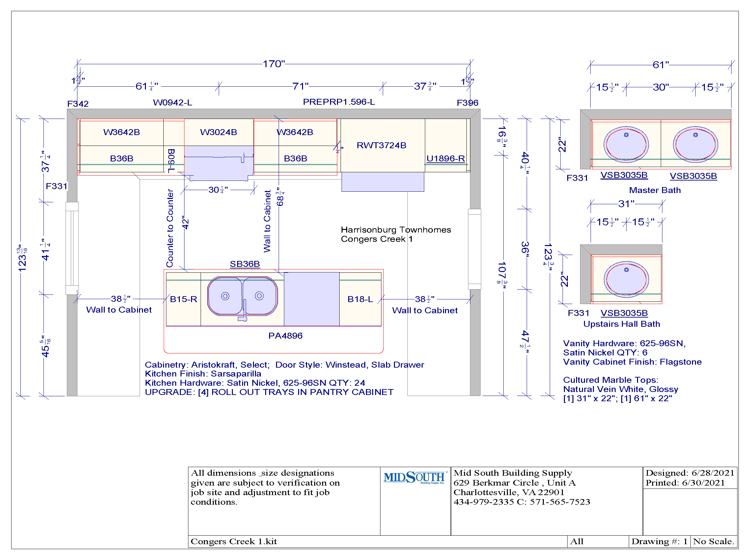The height and width of the screenshot is (560, 750).
Task: Select the dishwasher block beside B18-L
Action: coord(311,299)
